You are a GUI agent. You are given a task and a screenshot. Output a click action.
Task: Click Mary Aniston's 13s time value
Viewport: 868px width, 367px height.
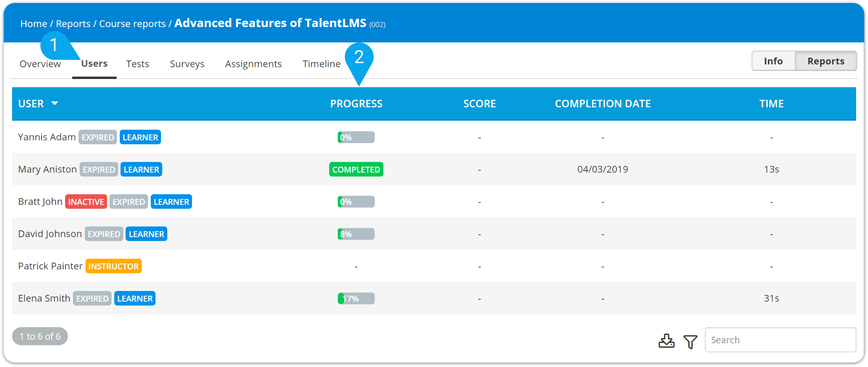pos(771,170)
